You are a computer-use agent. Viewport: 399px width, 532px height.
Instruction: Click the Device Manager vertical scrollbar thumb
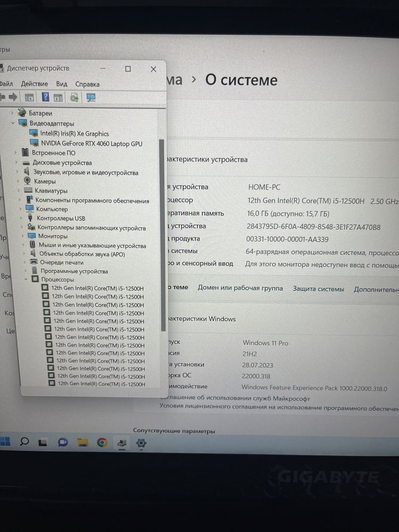pyautogui.click(x=162, y=235)
